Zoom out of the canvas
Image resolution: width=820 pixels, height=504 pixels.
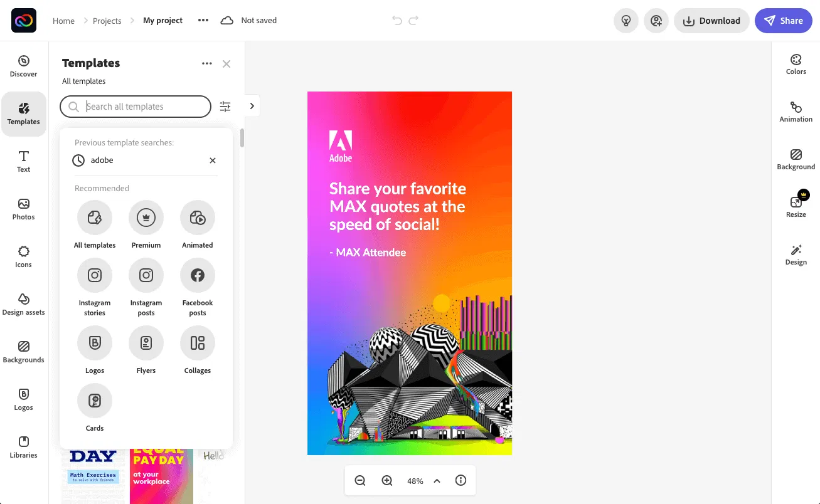pyautogui.click(x=360, y=481)
